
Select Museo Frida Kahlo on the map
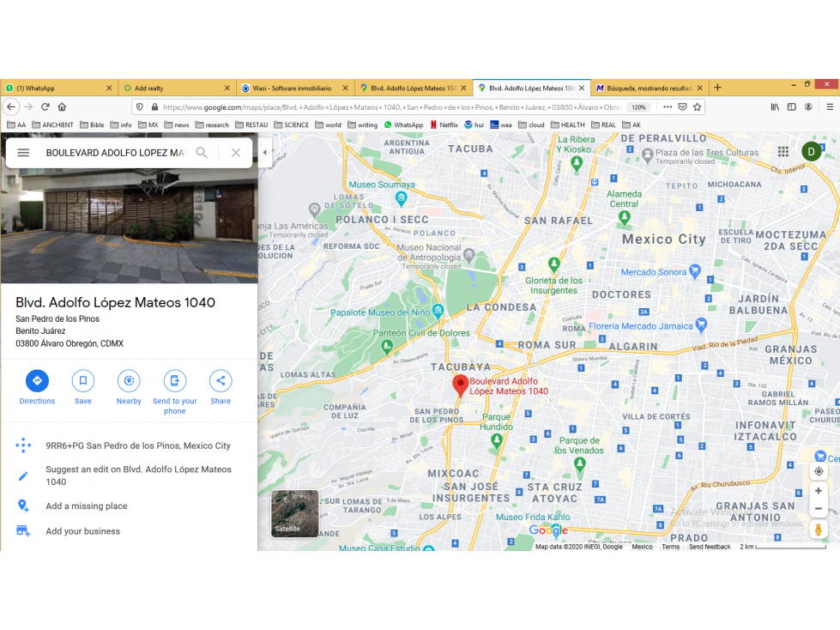coord(533,517)
